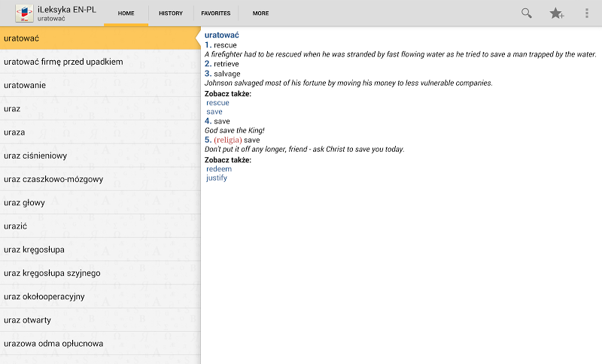Screen dimensions: 602x364
Task: Open the 'uratowanie' word entry
Action: pyautogui.click(x=25, y=85)
